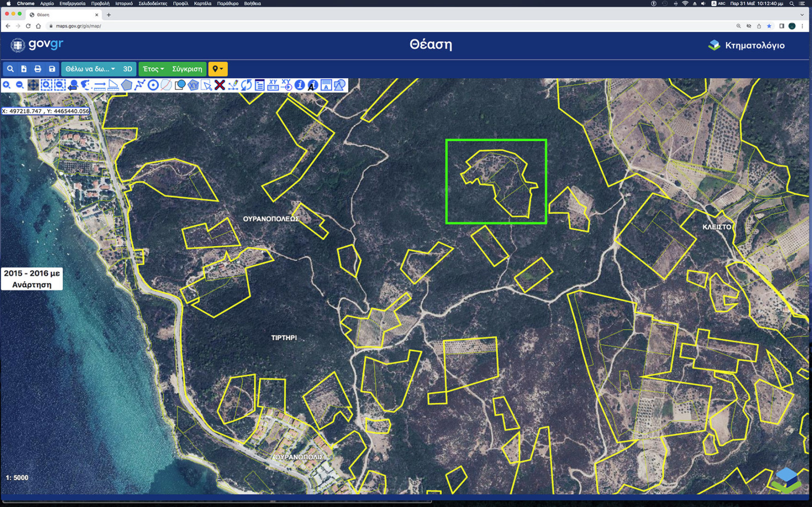The height and width of the screenshot is (507, 812).
Task: Open the yellow location pin dropdown
Action: click(x=218, y=69)
